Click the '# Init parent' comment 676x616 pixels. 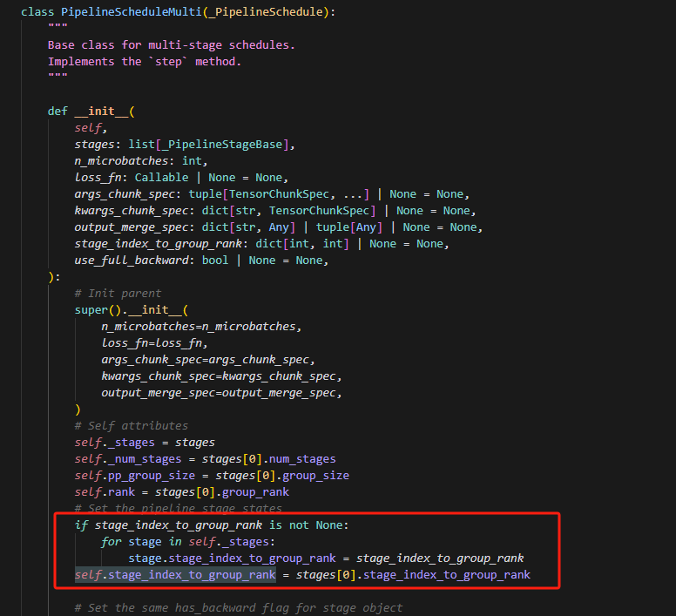tap(118, 293)
